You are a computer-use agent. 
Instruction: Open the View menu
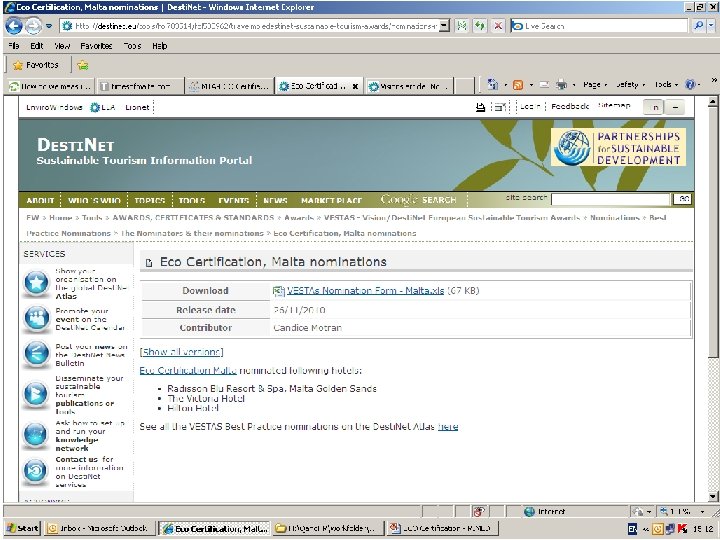point(62,46)
